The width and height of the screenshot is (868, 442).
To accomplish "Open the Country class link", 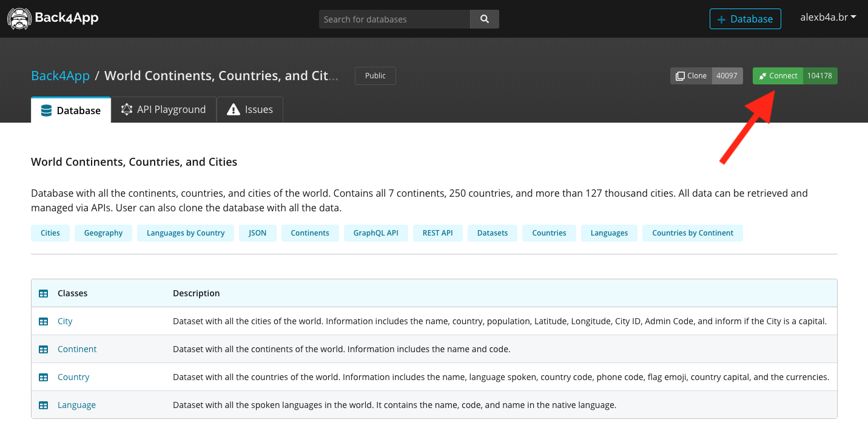I will tap(73, 377).
